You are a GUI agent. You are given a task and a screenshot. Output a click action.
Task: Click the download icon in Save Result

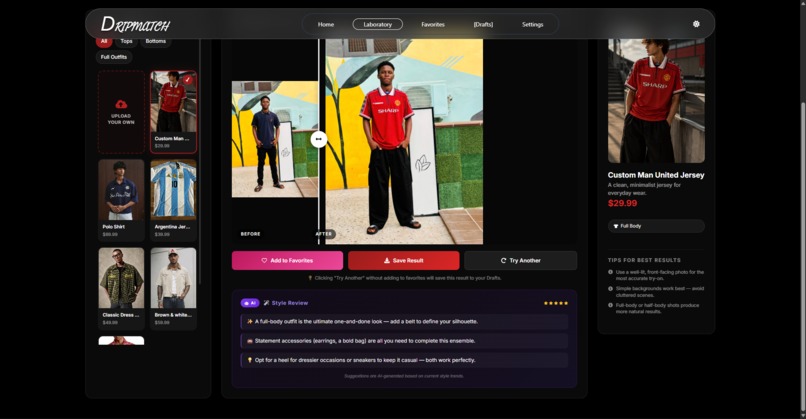coord(387,261)
